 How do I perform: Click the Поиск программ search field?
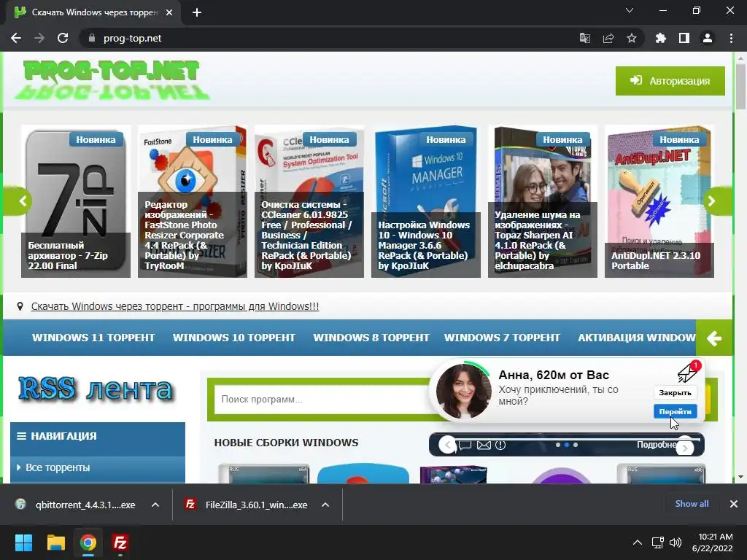pyautogui.click(x=322, y=400)
